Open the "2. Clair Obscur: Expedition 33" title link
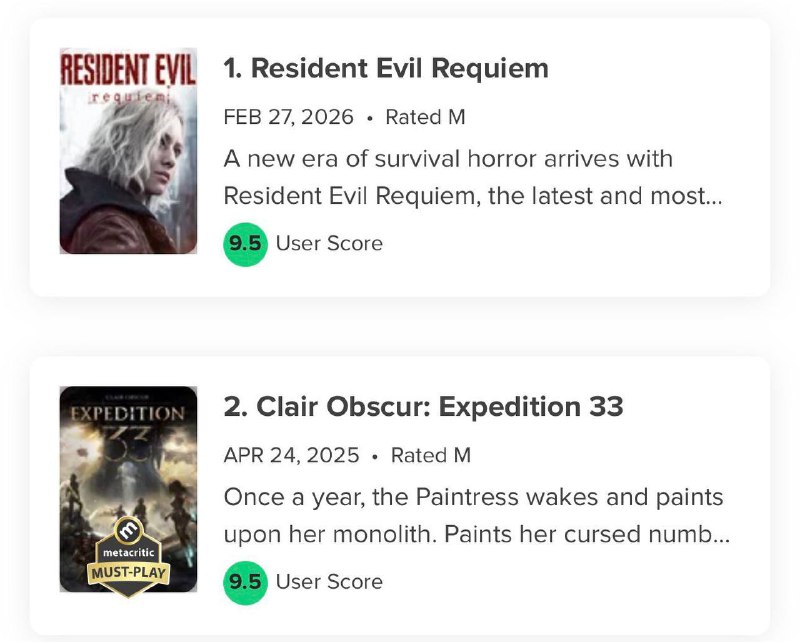 tap(423, 407)
